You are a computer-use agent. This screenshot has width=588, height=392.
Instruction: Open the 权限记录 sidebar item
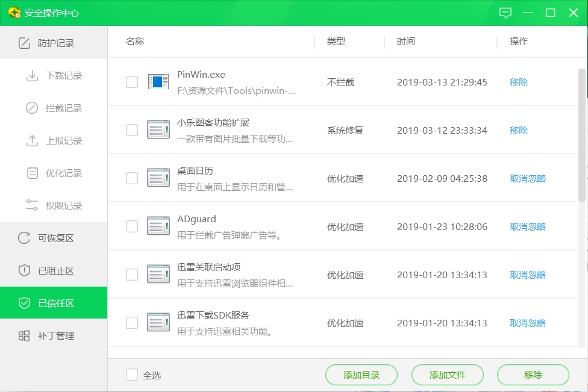tap(54, 205)
